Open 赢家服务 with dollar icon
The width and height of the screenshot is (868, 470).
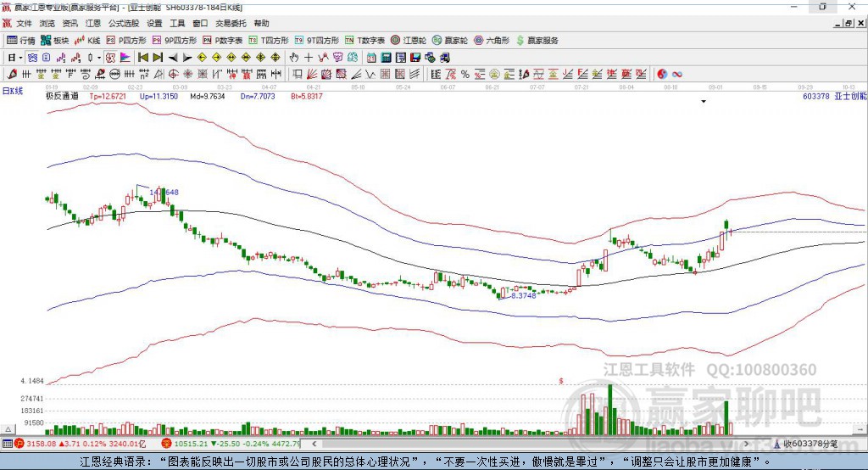(537, 41)
